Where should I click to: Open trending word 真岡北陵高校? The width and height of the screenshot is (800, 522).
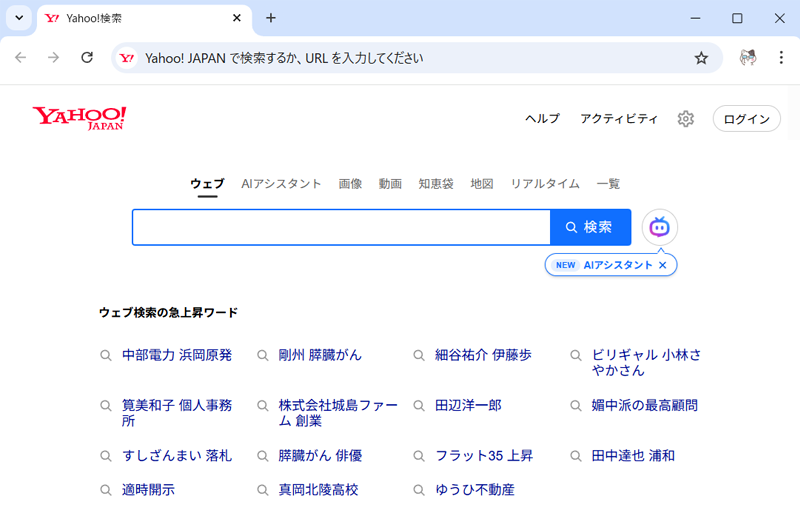pyautogui.click(x=318, y=490)
